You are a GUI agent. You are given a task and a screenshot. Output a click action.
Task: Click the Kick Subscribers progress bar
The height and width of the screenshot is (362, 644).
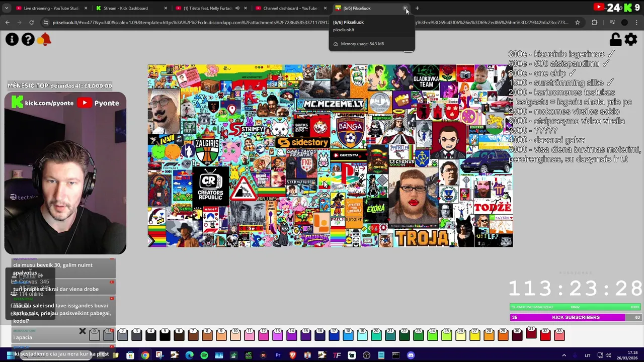576,317
